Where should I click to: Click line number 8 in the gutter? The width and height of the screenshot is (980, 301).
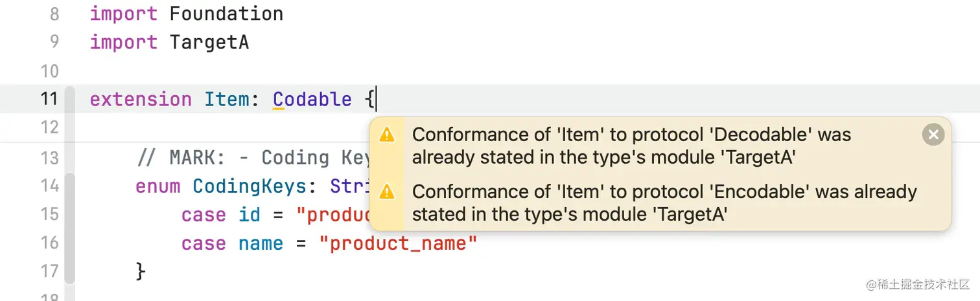[54, 14]
